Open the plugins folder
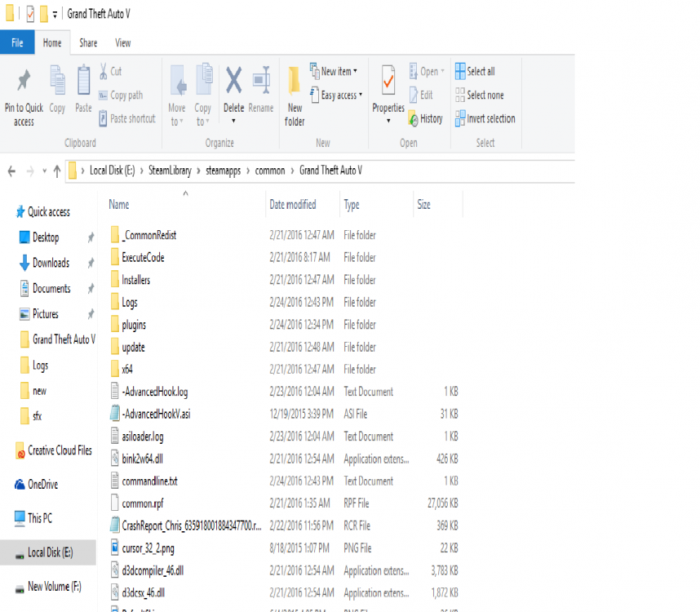 tap(135, 324)
